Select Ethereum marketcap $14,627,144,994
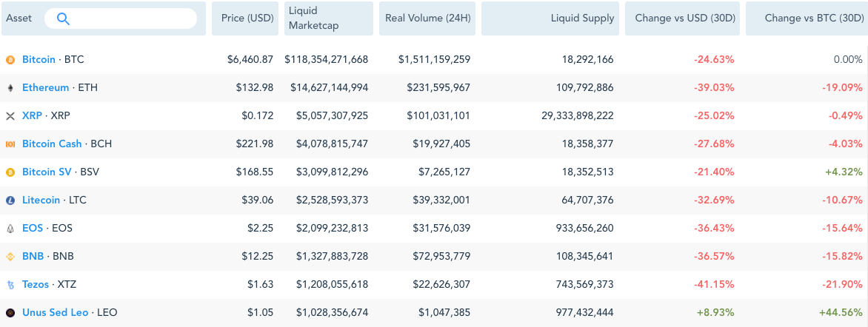The height and width of the screenshot is (327, 868). tap(330, 87)
